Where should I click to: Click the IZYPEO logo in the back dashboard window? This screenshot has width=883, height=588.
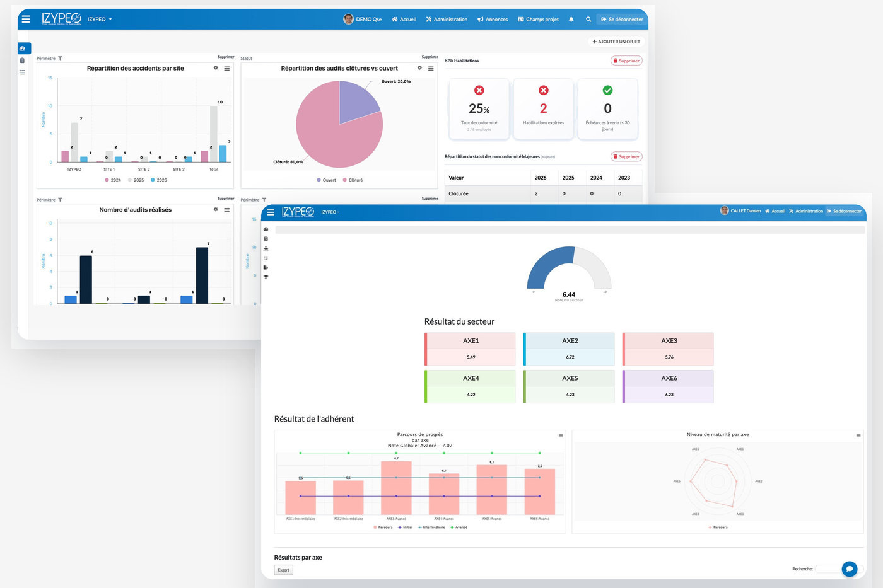(x=62, y=19)
